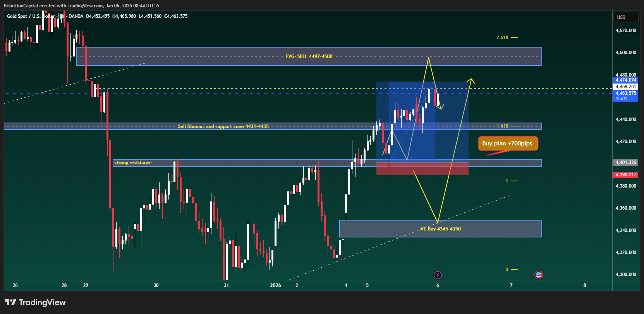Click the 2.618 Fibonacci level label
The width and height of the screenshot is (644, 314).
[x=502, y=38]
